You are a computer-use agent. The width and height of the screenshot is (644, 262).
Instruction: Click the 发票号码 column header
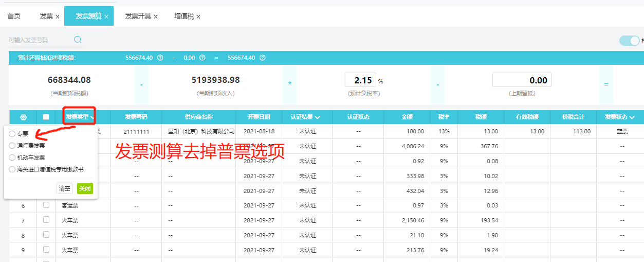[x=136, y=117]
